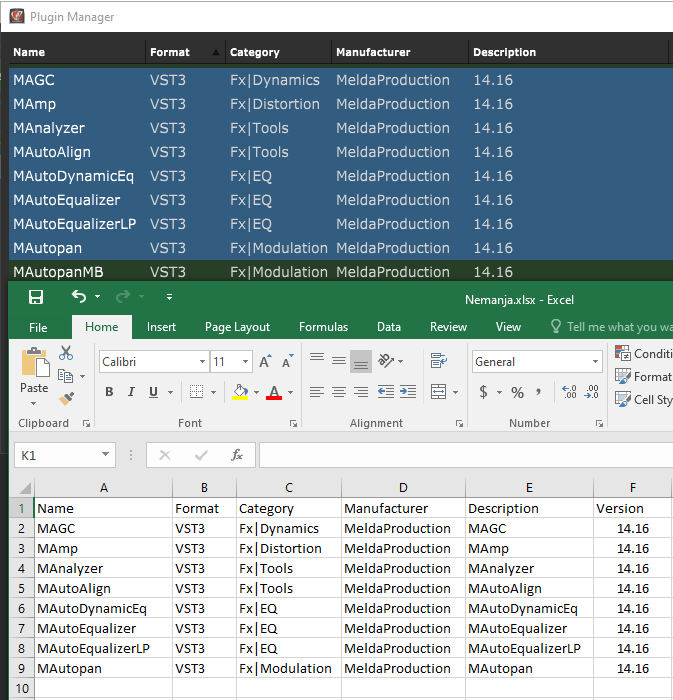
Task: Open the Name Box K1 dropdown
Action: click(105, 454)
